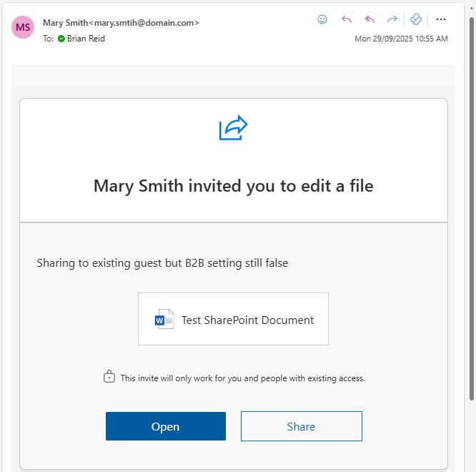Click the vertical scrollbar on the right
Image resolution: width=476 pixels, height=472 pixels.
tap(471, 207)
